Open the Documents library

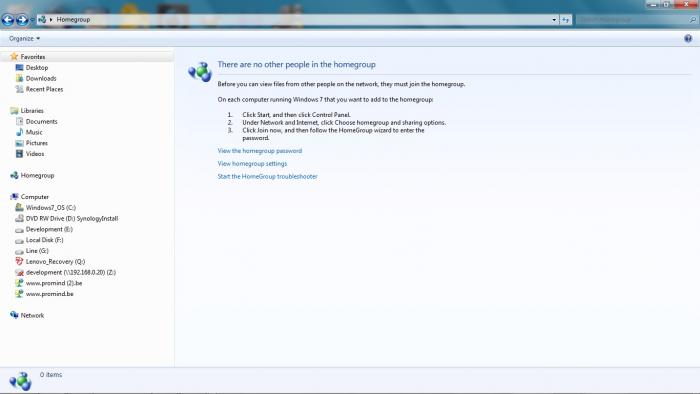tap(42, 121)
